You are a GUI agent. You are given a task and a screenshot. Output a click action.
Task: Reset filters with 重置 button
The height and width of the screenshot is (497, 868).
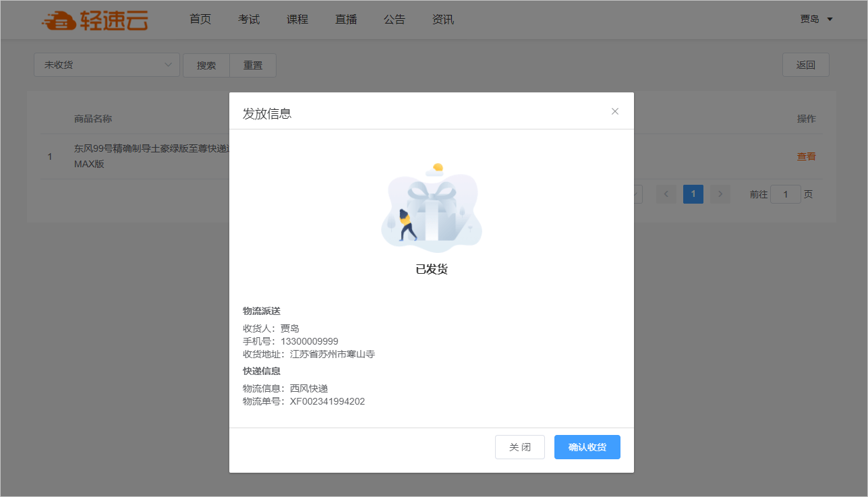tap(253, 65)
